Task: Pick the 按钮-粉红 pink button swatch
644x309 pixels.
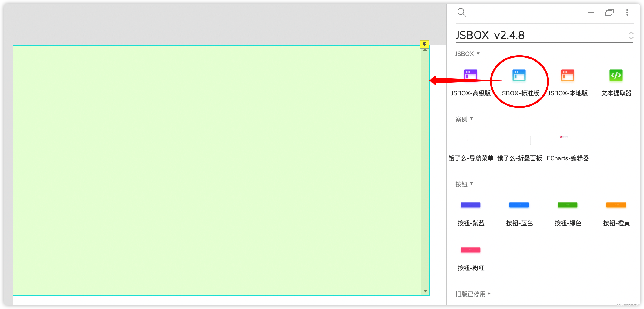Action: pos(470,250)
